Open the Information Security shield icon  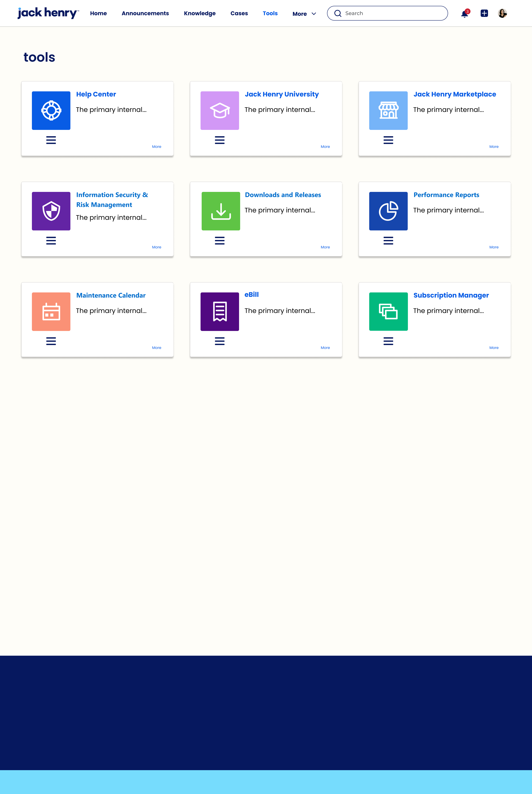(x=51, y=211)
